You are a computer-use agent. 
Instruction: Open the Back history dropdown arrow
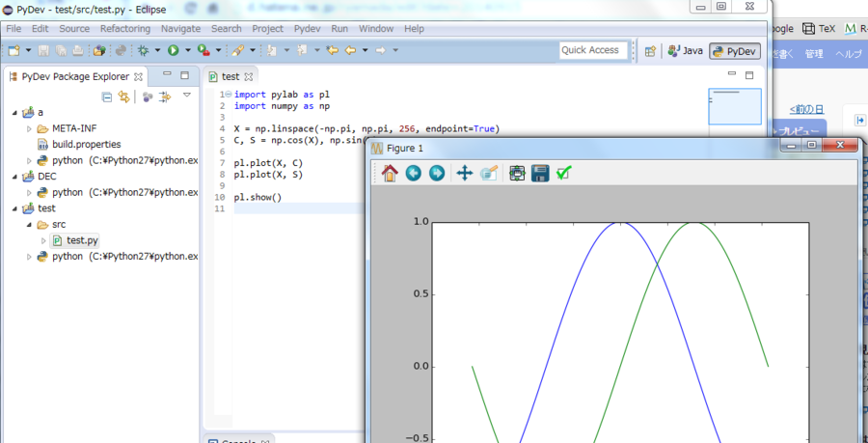(x=365, y=50)
